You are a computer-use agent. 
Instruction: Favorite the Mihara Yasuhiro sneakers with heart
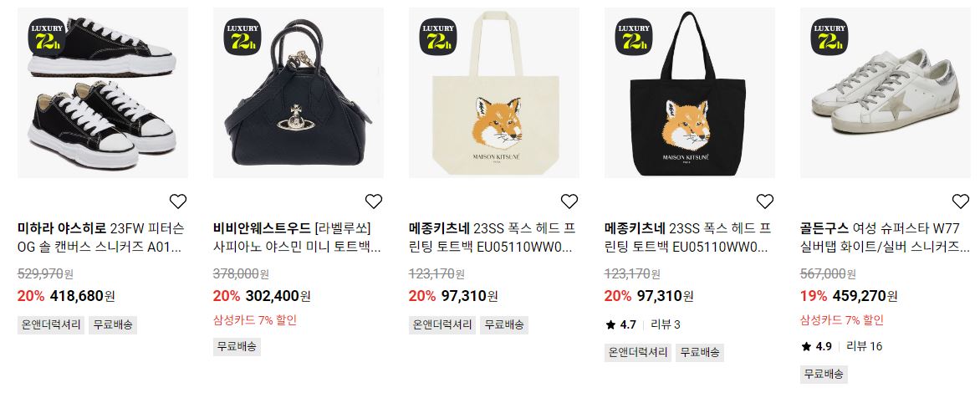(178, 202)
